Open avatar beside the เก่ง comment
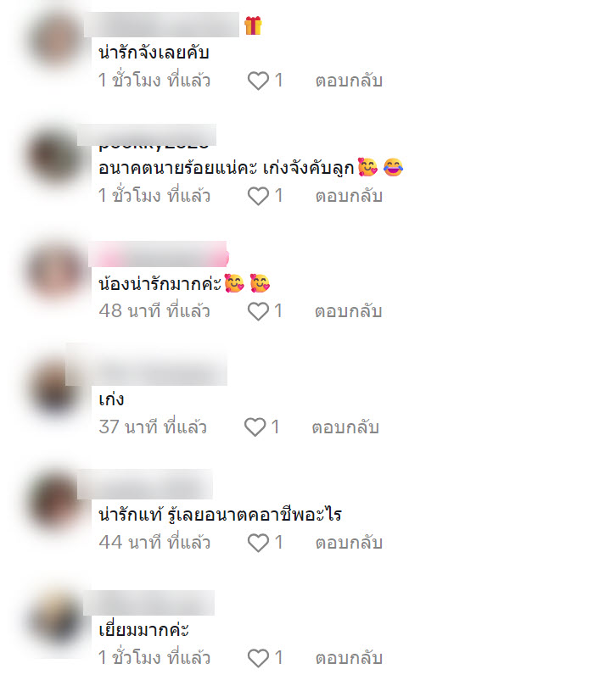Viewport: 616px width, 686px height. tap(56, 387)
